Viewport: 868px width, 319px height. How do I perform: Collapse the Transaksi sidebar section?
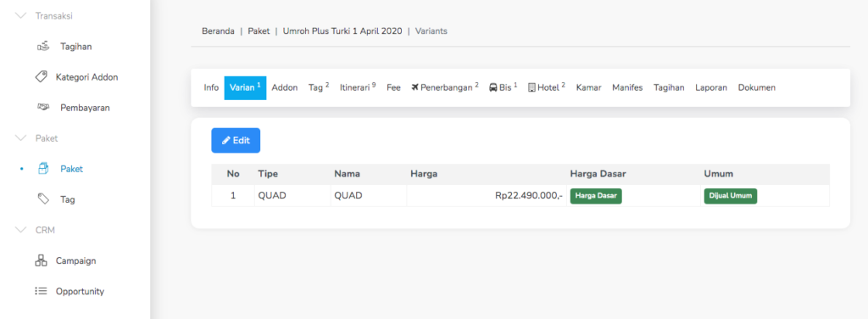(x=21, y=16)
